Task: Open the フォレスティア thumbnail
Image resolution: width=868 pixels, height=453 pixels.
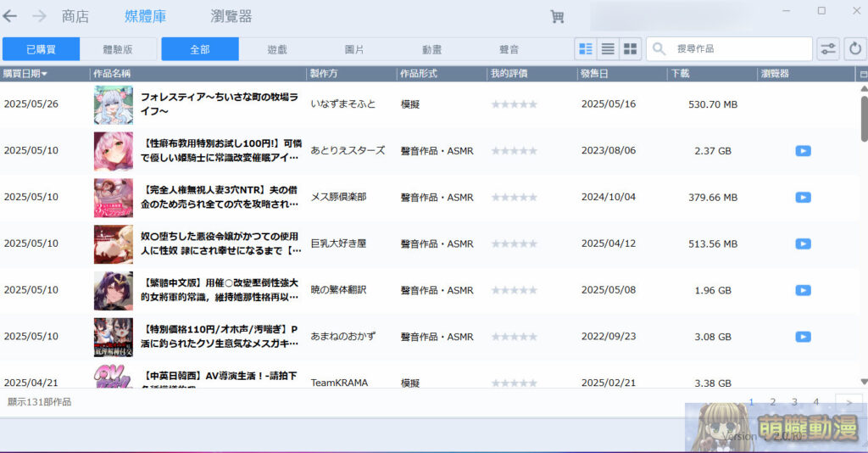Action: coord(114,104)
